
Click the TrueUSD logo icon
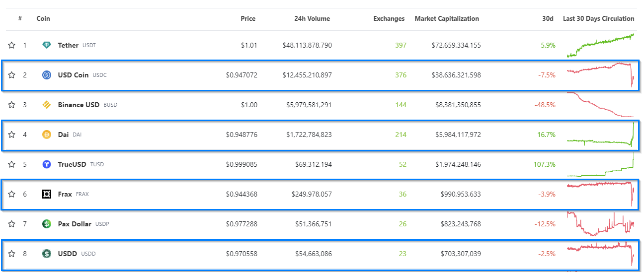(47, 164)
